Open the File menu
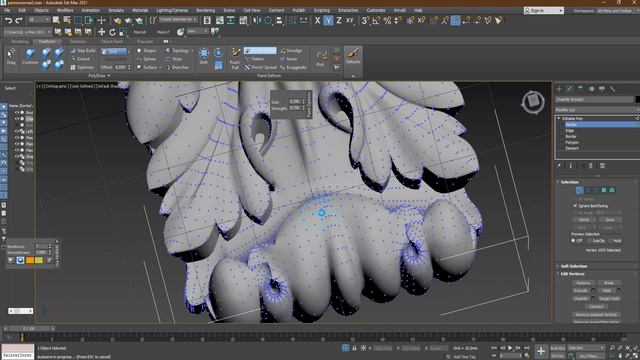This screenshot has height=360, width=640. pyautogui.click(x=7, y=10)
